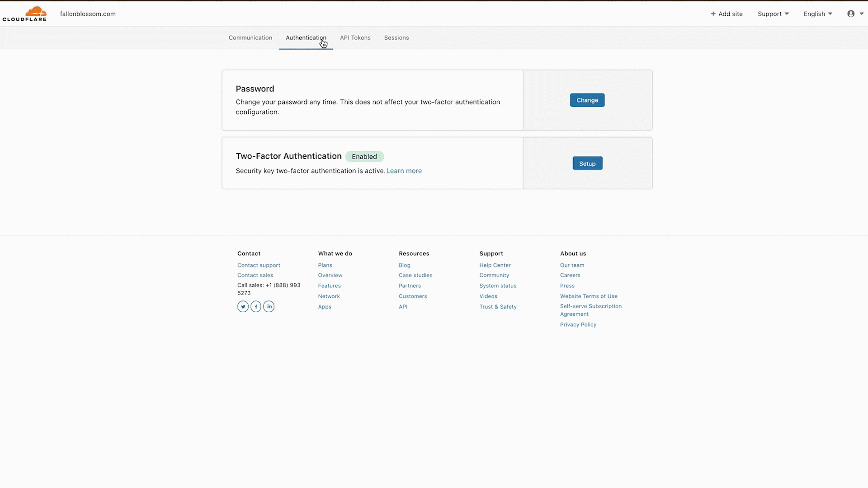The height and width of the screenshot is (488, 868).
Task: Click the Cloudflare logo icon
Action: [x=24, y=13]
